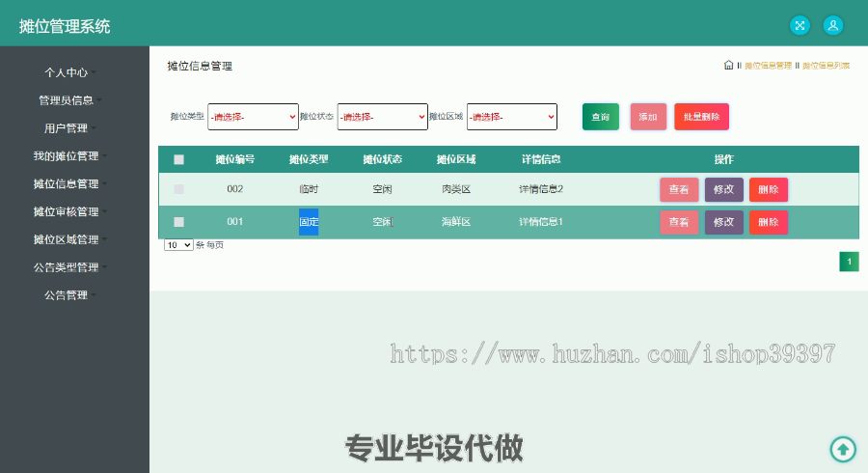
Task: Open 摊位区域管理 sidebar menu
Action: click(x=66, y=239)
